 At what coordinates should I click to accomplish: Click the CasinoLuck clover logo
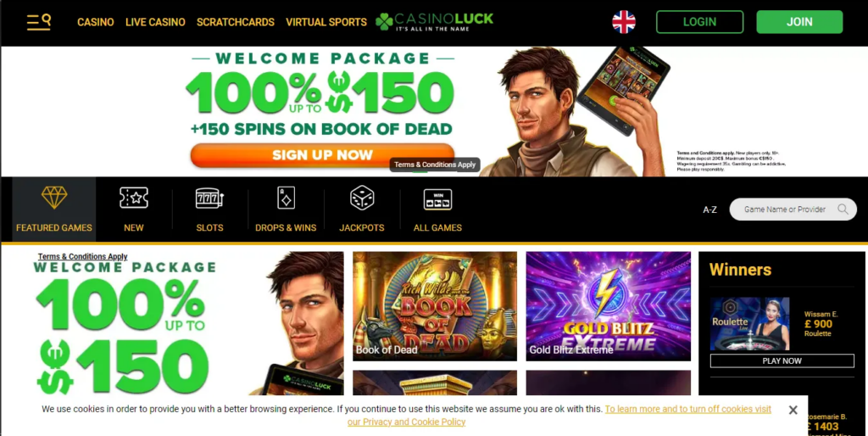pyautogui.click(x=434, y=21)
